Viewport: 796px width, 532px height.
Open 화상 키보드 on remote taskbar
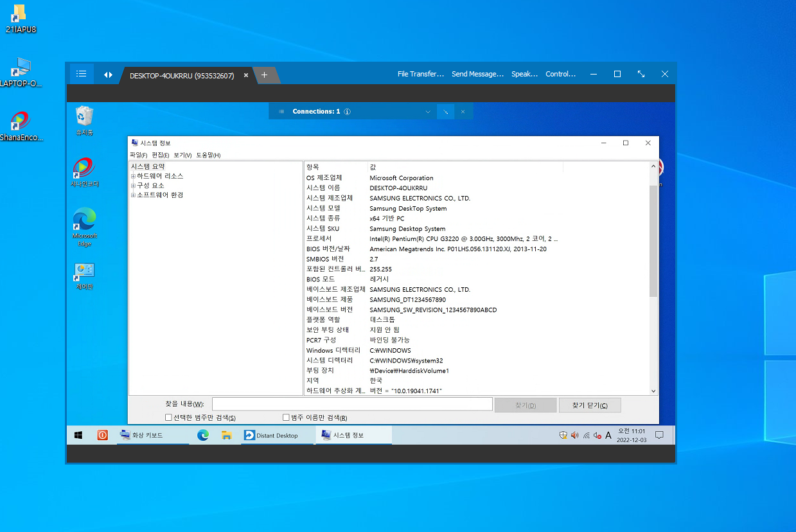pos(152,435)
